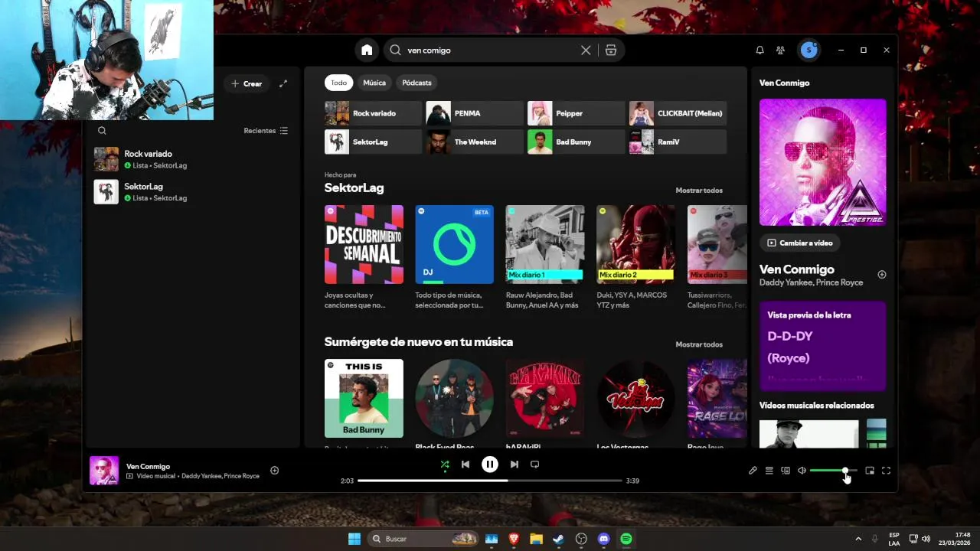This screenshot has width=980, height=551.
Task: Open the RamiV shortcut tile
Action: (x=678, y=142)
